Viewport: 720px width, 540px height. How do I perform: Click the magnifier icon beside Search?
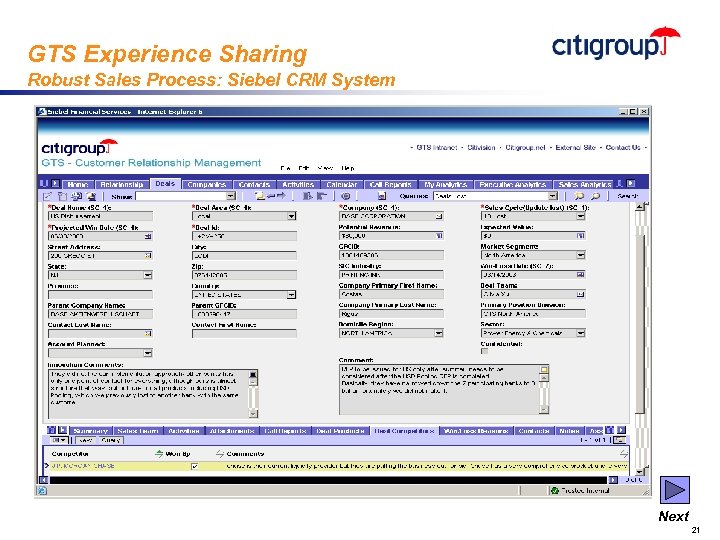(595, 196)
